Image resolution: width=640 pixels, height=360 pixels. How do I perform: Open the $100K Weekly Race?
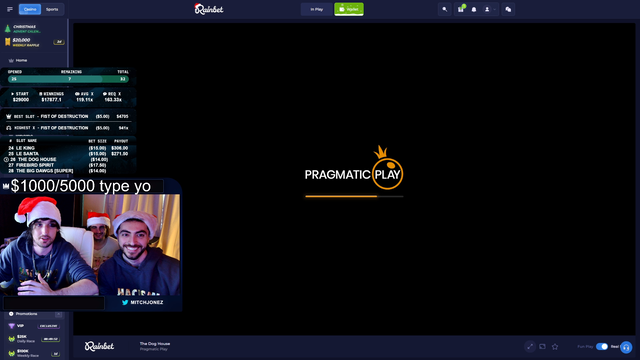point(28,353)
